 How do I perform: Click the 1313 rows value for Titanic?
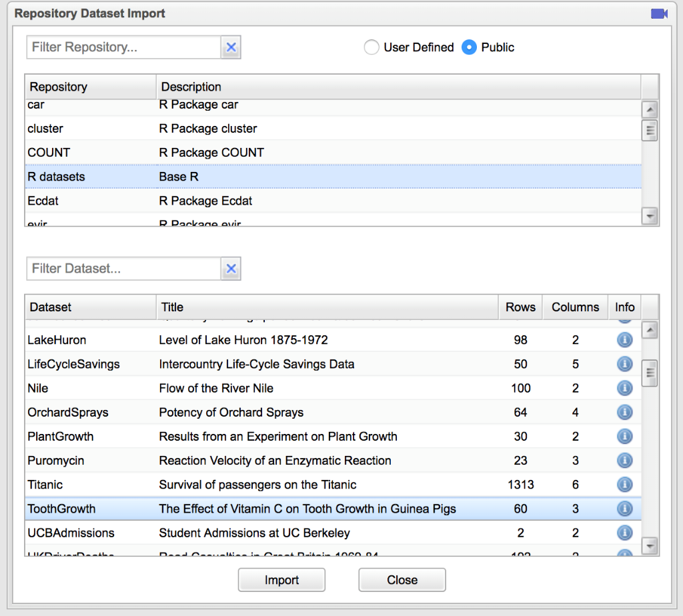pos(520,485)
